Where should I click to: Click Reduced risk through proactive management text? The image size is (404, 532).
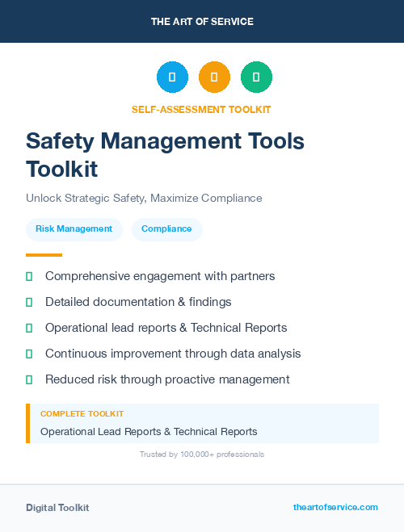167,379
